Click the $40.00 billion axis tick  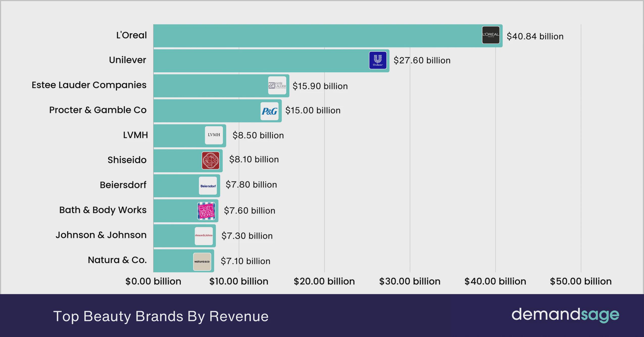point(495,281)
